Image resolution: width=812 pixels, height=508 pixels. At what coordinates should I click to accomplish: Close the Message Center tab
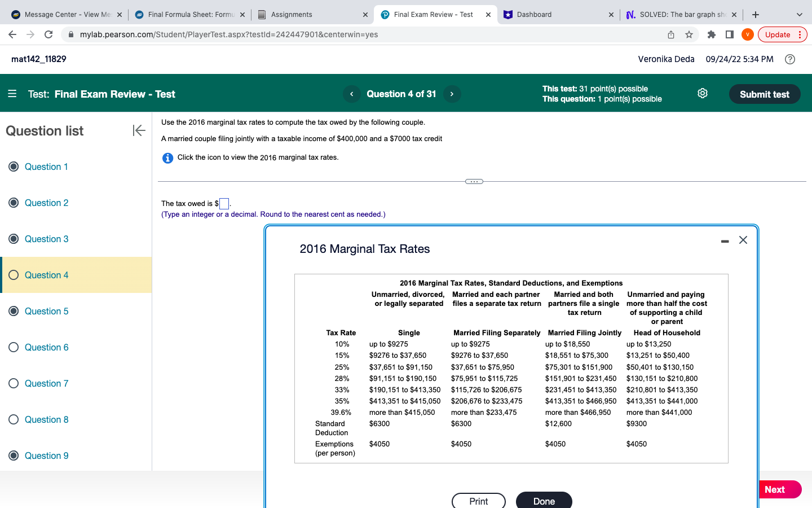[120, 15]
